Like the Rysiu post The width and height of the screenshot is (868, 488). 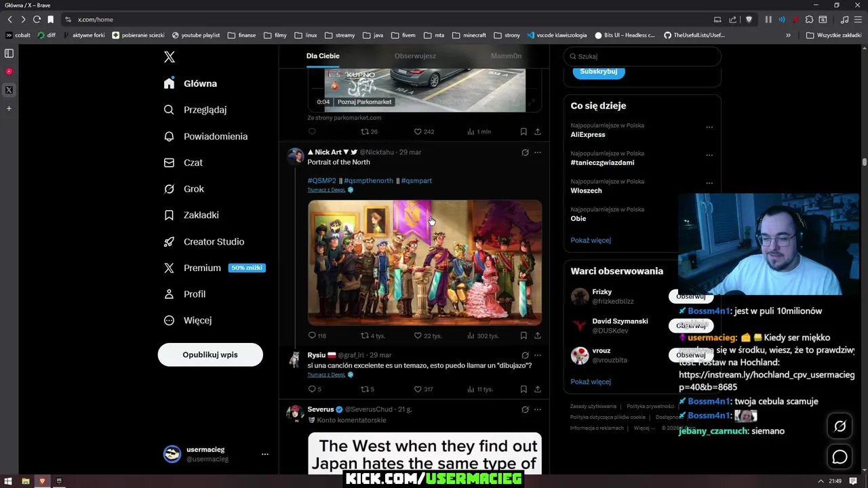click(x=423, y=389)
